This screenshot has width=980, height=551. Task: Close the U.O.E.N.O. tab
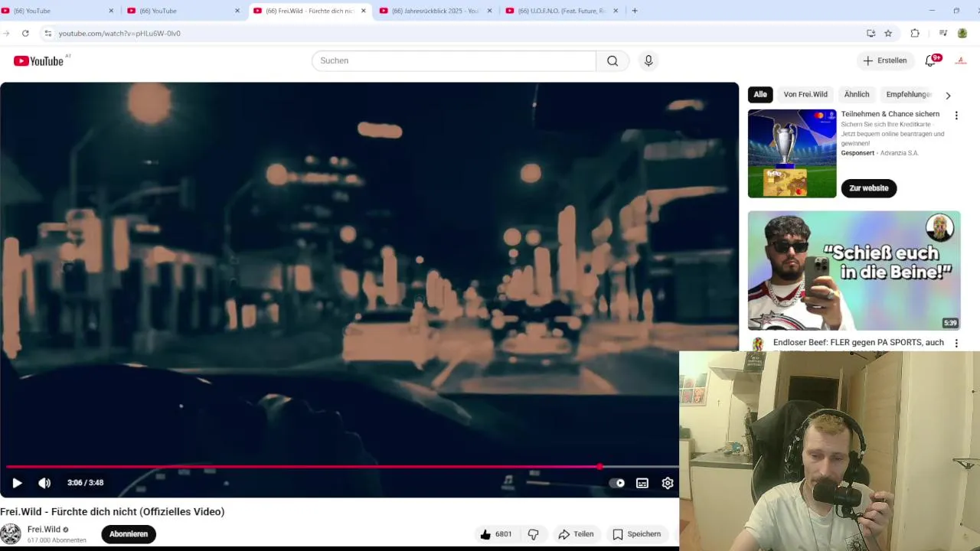click(x=616, y=11)
